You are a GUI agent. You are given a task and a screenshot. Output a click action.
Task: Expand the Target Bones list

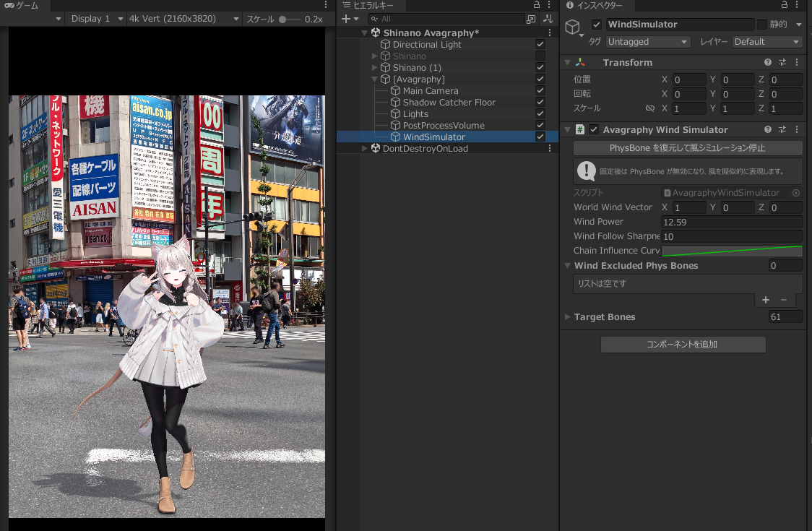[x=568, y=316]
